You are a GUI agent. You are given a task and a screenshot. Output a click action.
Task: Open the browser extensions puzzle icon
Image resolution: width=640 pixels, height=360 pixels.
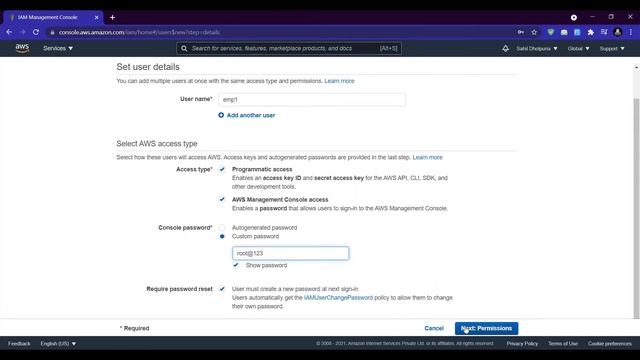pyautogui.click(x=591, y=32)
